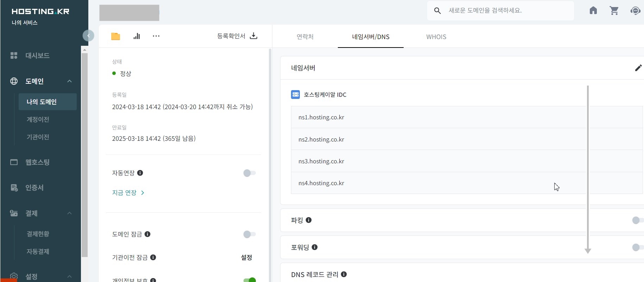
Task: Open the shopping cart
Action: [x=614, y=11]
